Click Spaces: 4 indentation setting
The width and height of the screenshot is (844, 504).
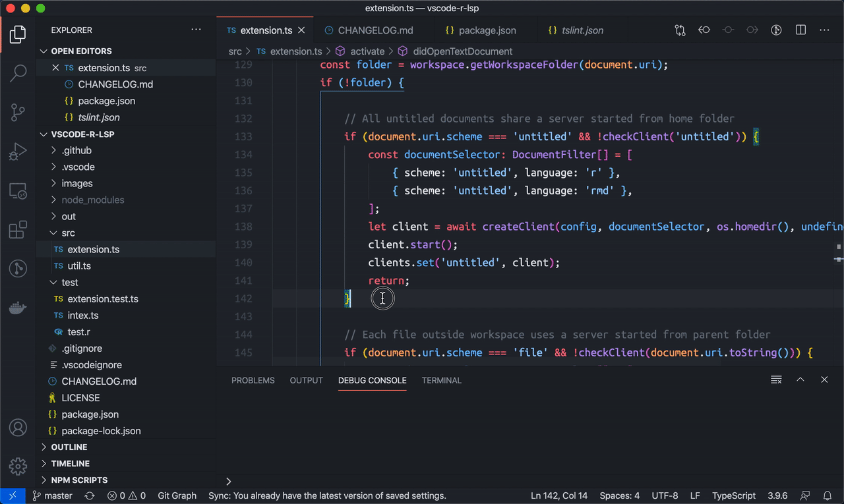tap(620, 495)
